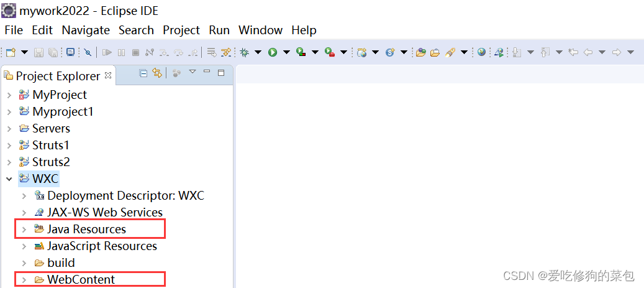
Task: Open the File menu
Action: pos(14,30)
